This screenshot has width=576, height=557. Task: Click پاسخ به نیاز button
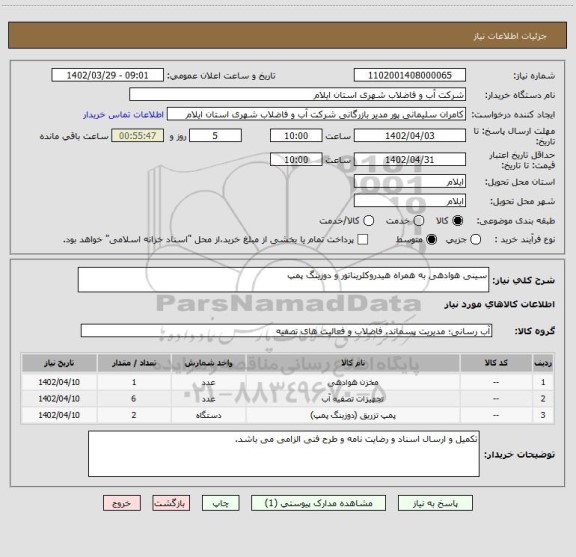coord(435,503)
